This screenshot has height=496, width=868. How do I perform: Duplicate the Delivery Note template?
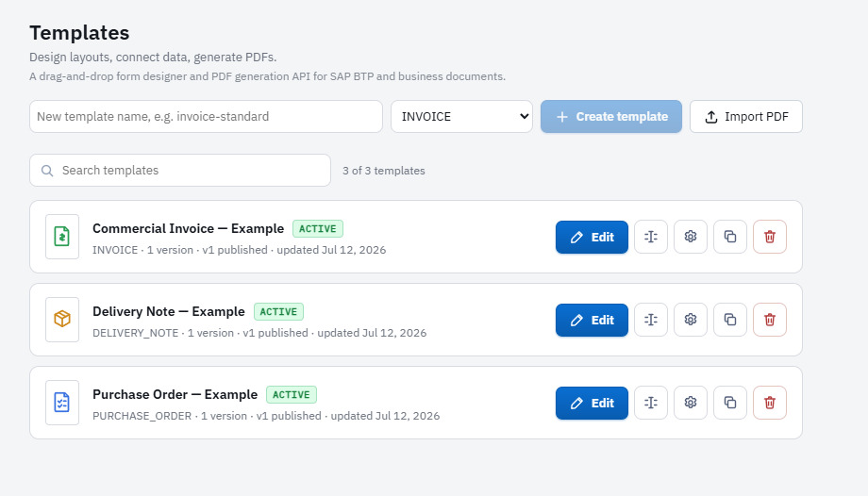729,320
